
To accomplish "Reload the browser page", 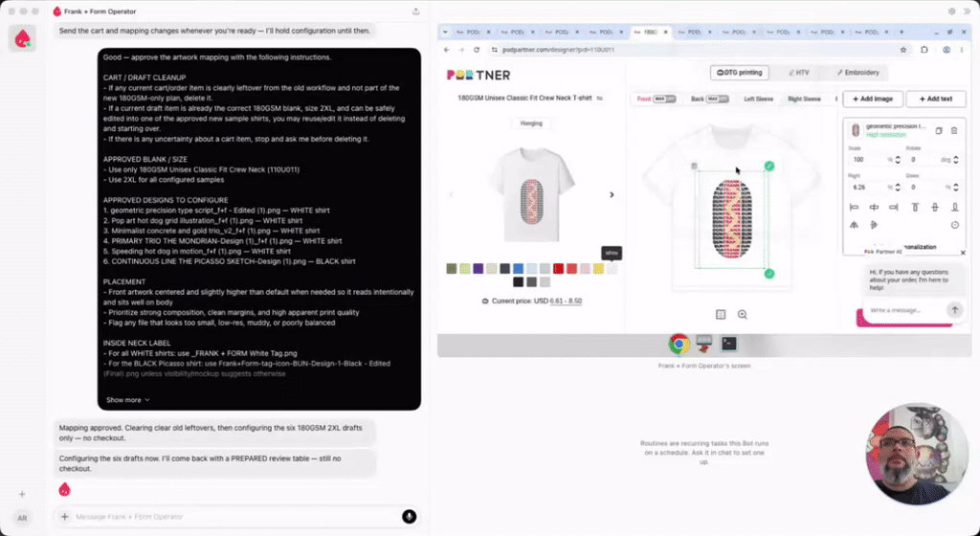I will pyautogui.click(x=477, y=50).
